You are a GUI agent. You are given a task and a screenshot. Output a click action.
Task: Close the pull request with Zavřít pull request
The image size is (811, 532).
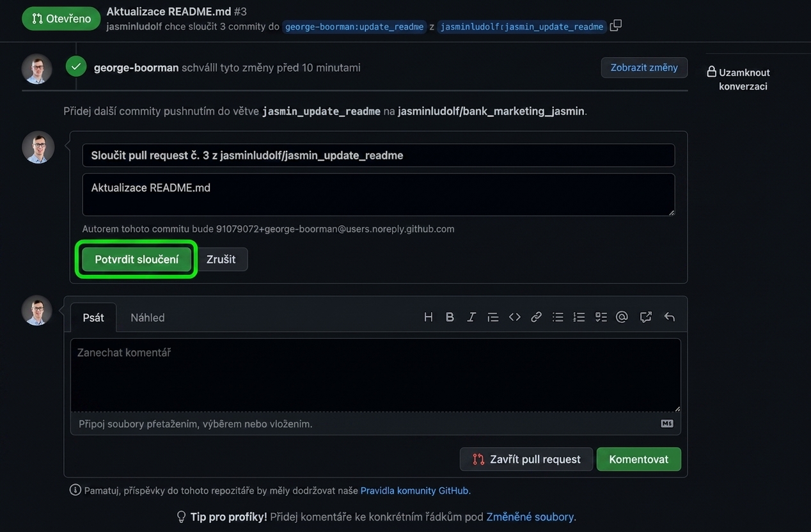[526, 459]
